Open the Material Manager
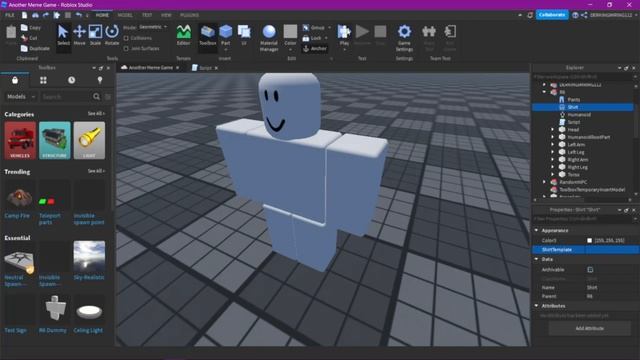640x360 pixels. (x=269, y=38)
